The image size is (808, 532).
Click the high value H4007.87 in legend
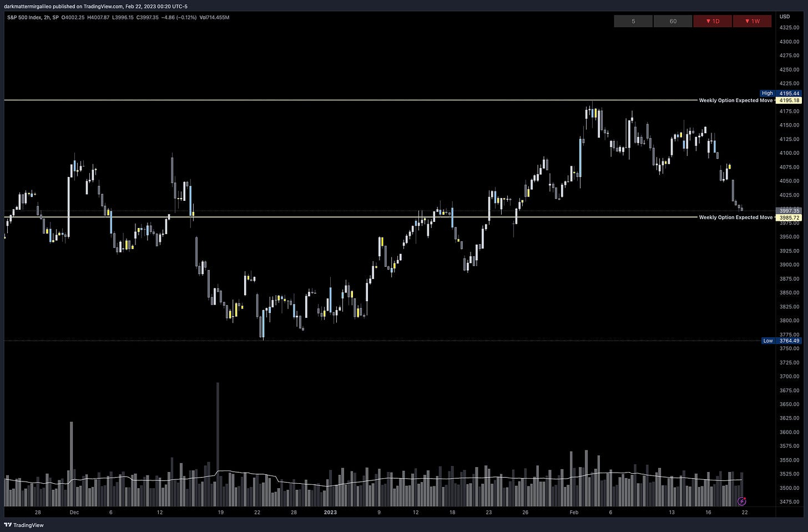(98, 17)
